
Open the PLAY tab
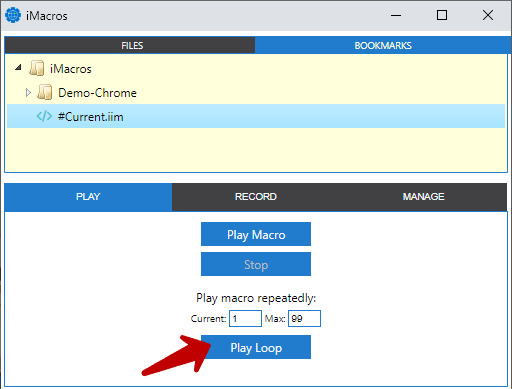pos(88,197)
